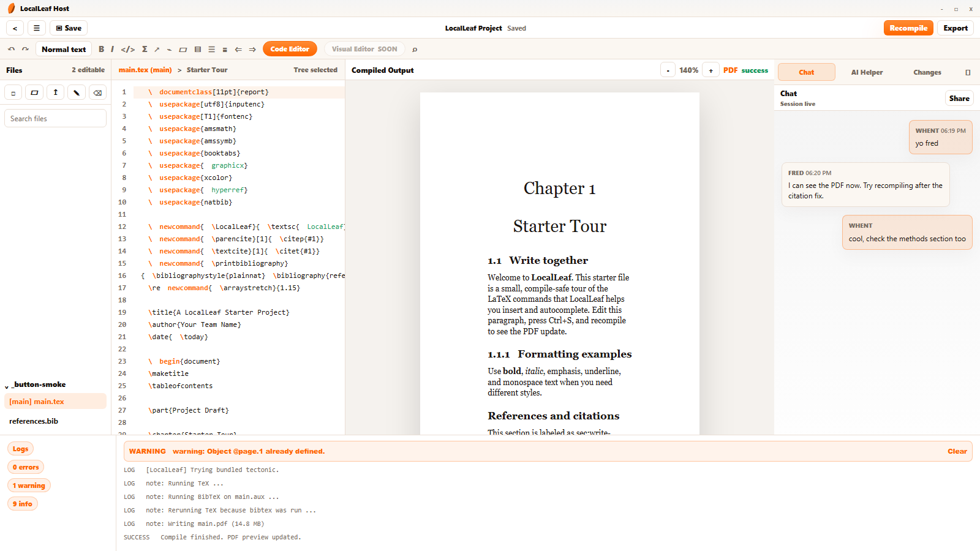Create a new file in Files panel
The image size is (980, 551).
coord(13,92)
